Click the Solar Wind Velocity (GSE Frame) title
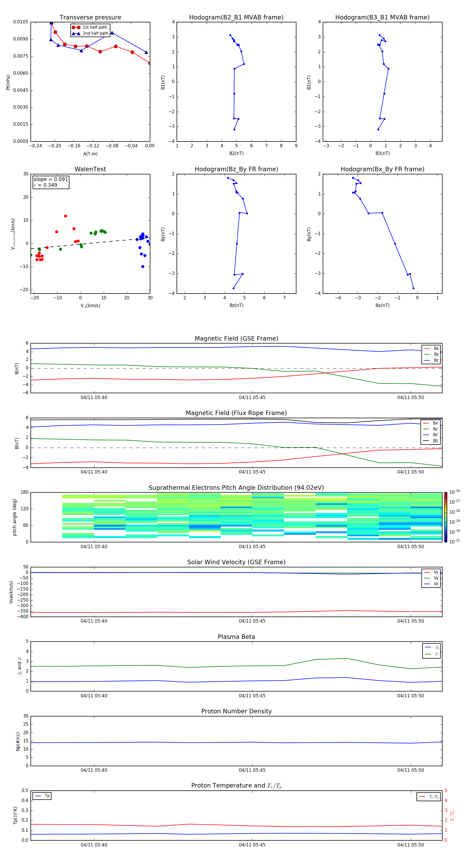473x868 pixels. point(236,562)
